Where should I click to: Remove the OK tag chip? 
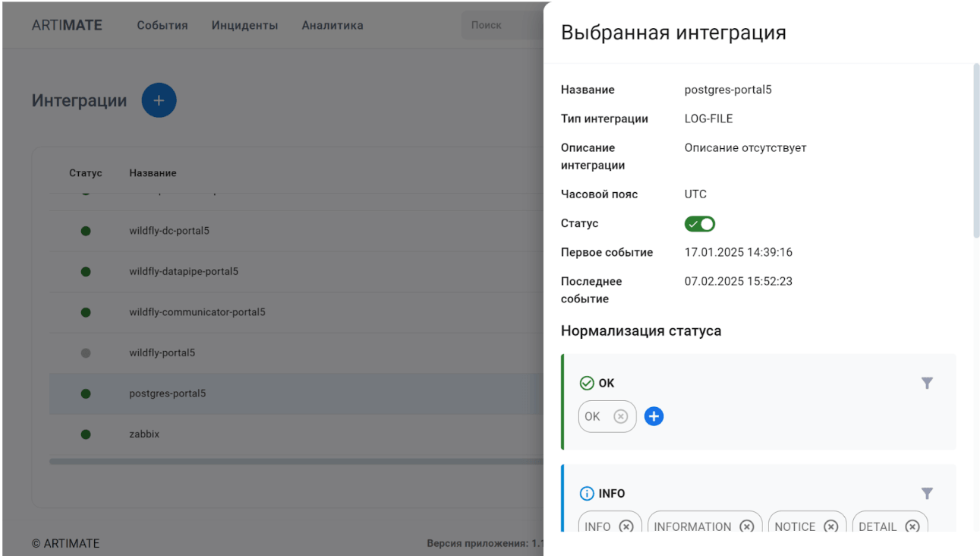tap(620, 416)
